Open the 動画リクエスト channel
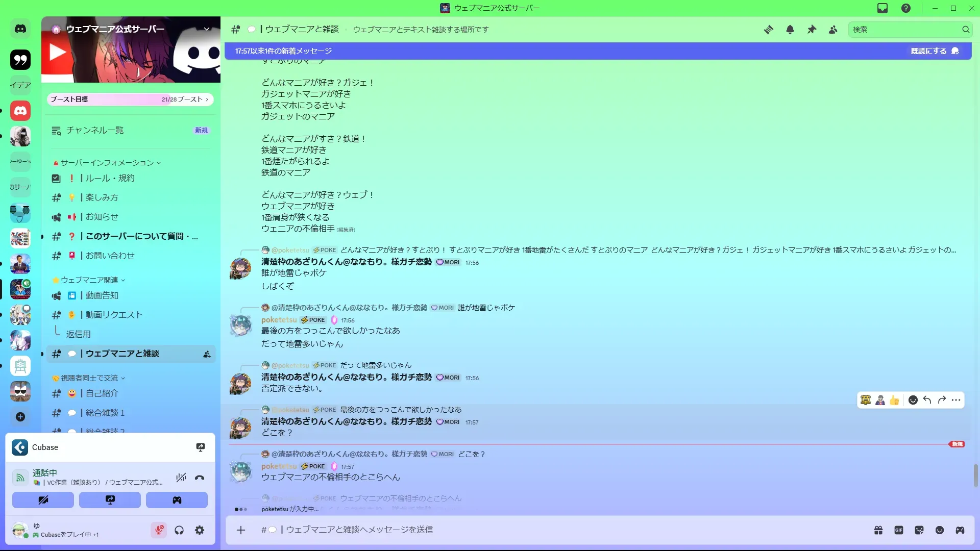The height and width of the screenshot is (551, 980). (x=114, y=315)
